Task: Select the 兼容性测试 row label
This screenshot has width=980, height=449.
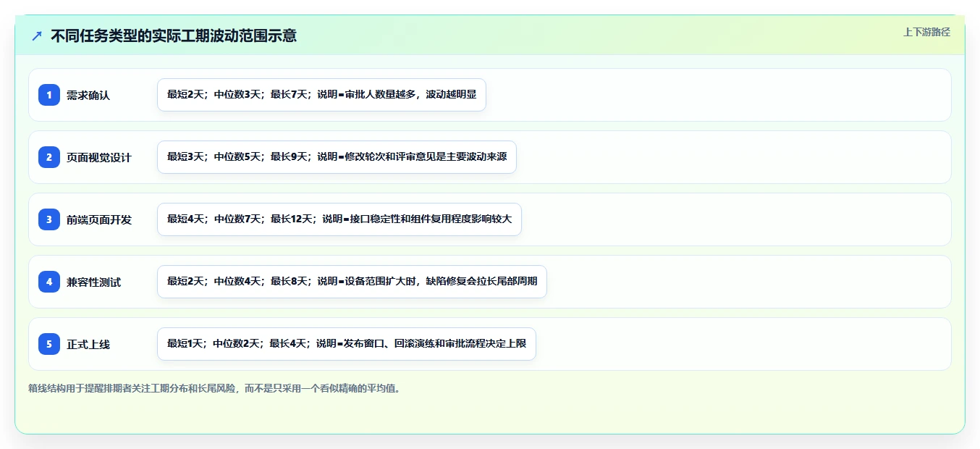Action: click(94, 282)
